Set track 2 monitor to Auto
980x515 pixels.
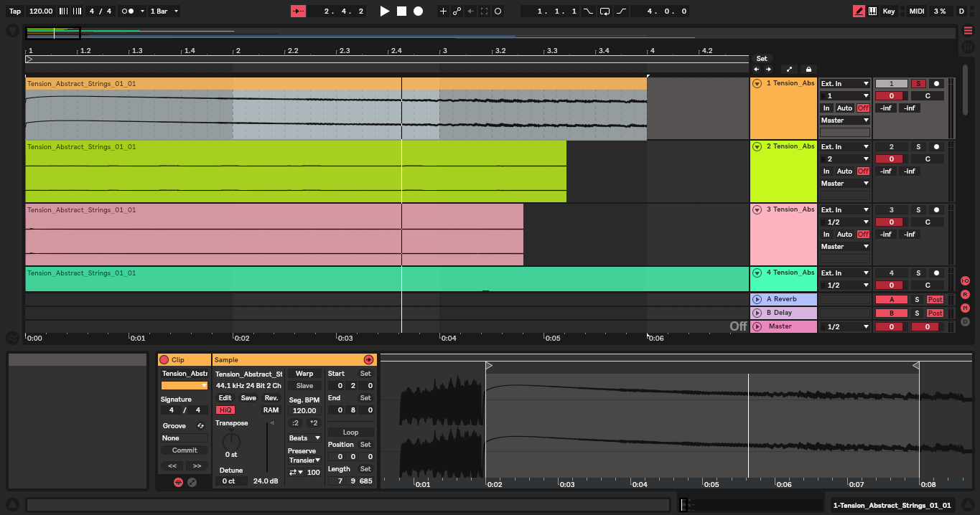click(x=844, y=171)
